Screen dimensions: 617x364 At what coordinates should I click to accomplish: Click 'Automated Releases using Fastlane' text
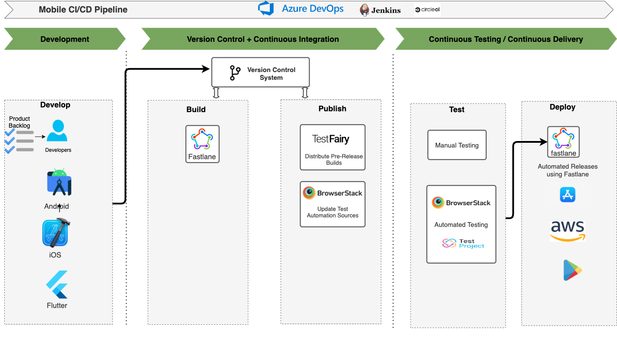568,170
